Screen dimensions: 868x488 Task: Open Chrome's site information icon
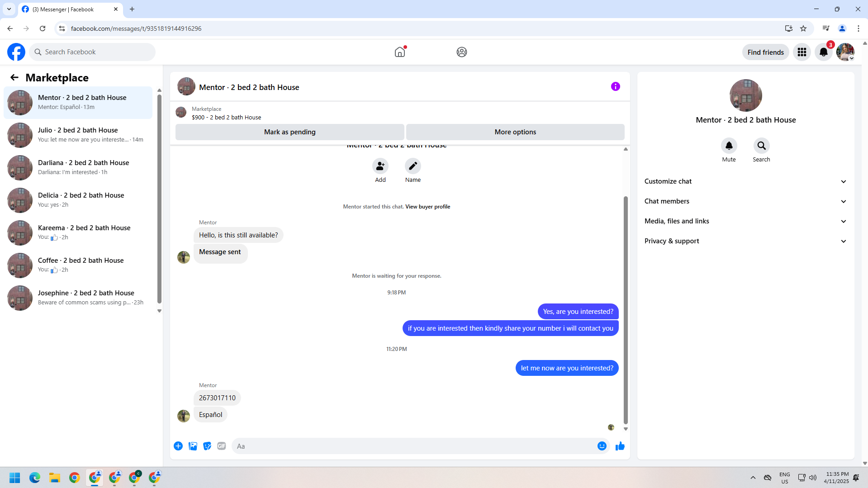click(x=62, y=28)
